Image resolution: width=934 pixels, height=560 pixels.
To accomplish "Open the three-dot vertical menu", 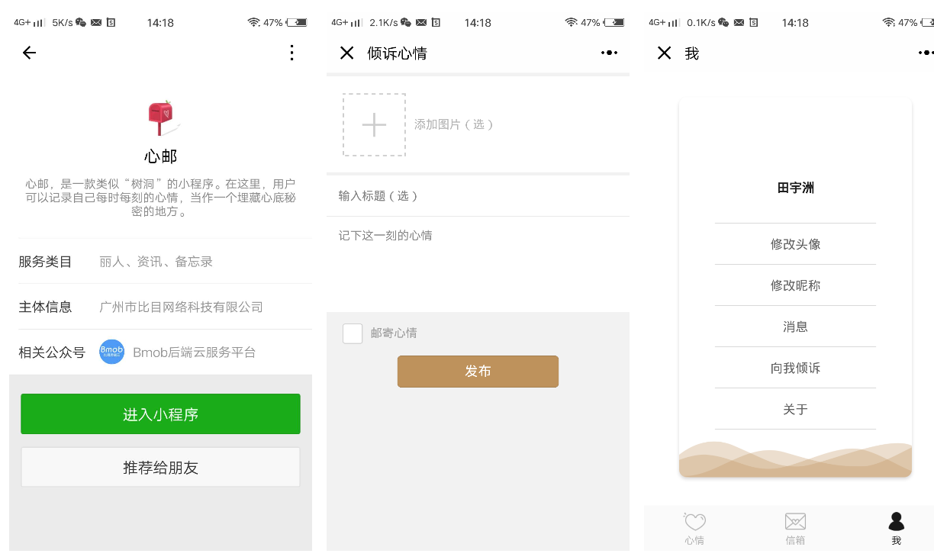I will coord(291,53).
